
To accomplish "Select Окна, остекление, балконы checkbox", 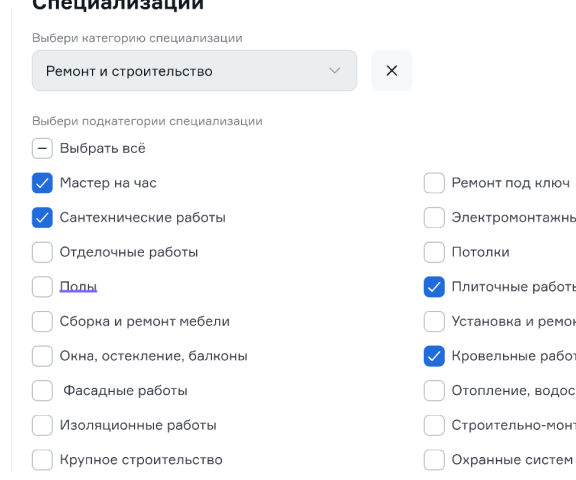I will click(x=42, y=356).
